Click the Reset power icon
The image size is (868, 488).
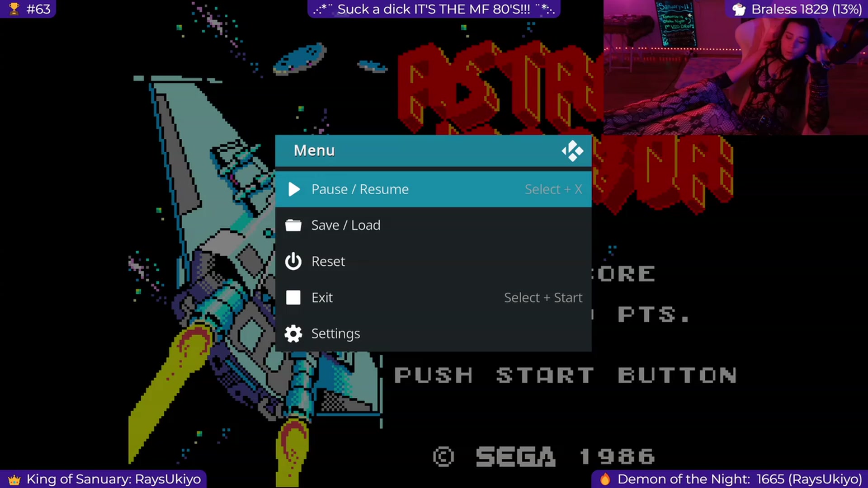coord(293,261)
